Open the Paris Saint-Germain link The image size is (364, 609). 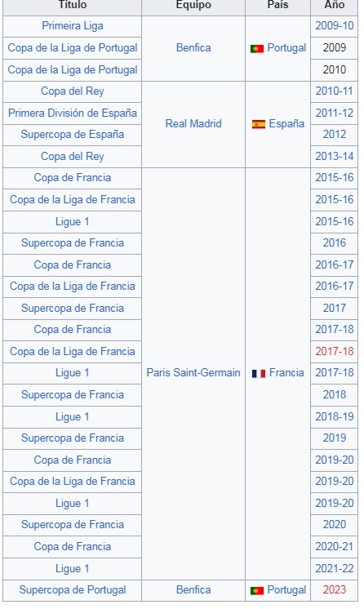(193, 373)
